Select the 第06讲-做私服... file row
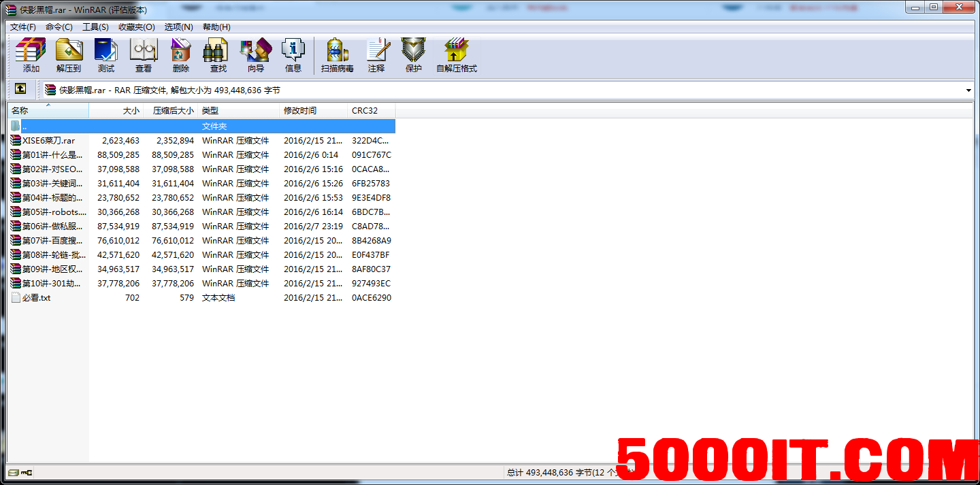This screenshot has width=980, height=485. (x=202, y=227)
